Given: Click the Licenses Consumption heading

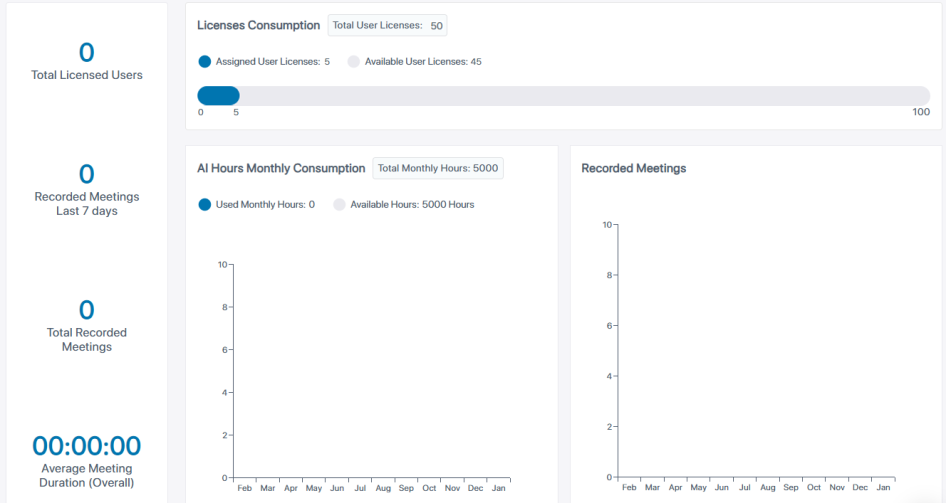Looking at the screenshot, I should [x=258, y=26].
